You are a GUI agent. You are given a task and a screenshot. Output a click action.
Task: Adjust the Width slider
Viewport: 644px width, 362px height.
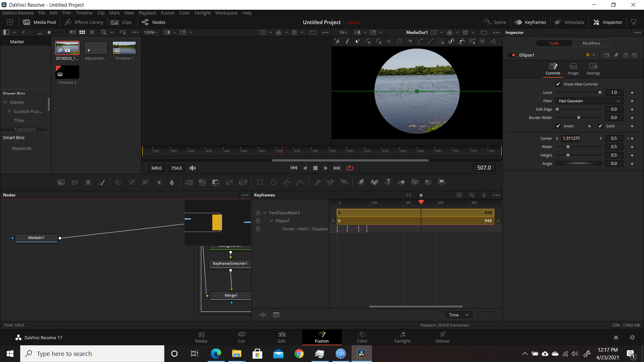click(578, 147)
